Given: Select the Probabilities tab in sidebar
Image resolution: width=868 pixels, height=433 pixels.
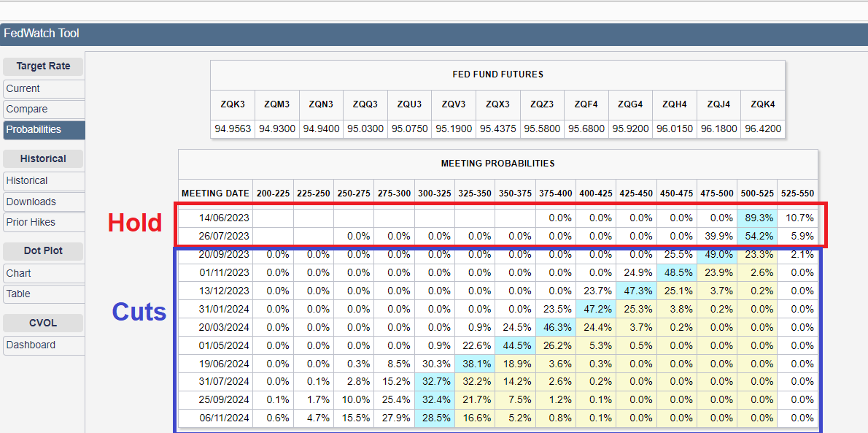Looking at the screenshot, I should pos(44,130).
